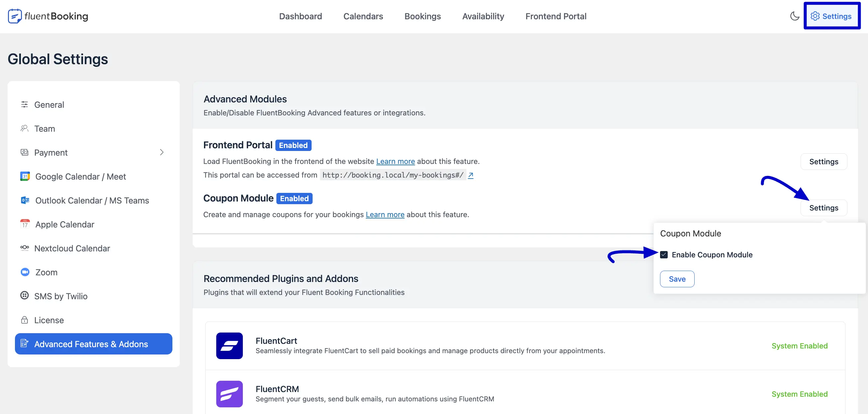Click the gear icon beside the header Settings
The image size is (868, 414).
tap(815, 16)
